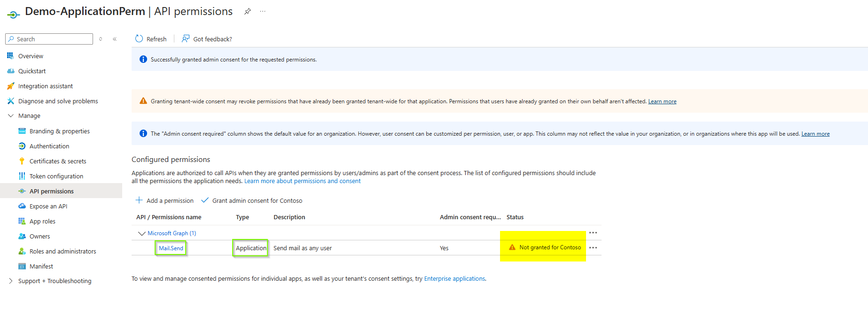Click the Roles and administrators icon
The height and width of the screenshot is (315, 868).
(x=22, y=251)
